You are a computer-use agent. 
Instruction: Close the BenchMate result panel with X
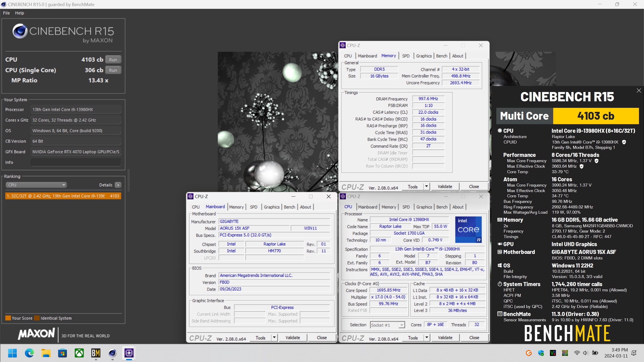(639, 90)
